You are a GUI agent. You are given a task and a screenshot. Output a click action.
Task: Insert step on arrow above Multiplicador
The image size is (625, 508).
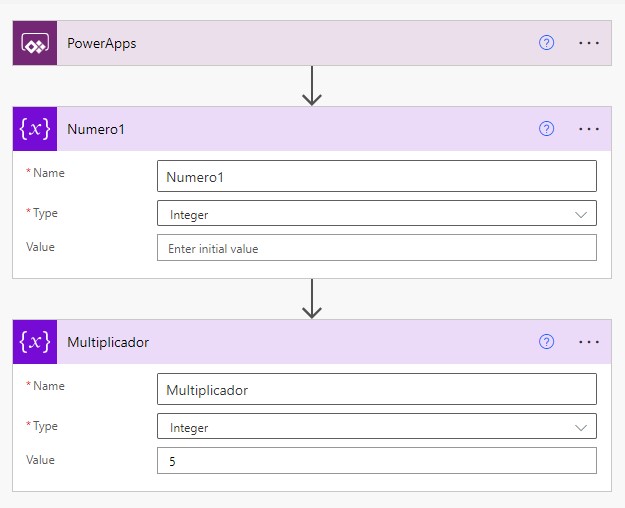pos(312,298)
